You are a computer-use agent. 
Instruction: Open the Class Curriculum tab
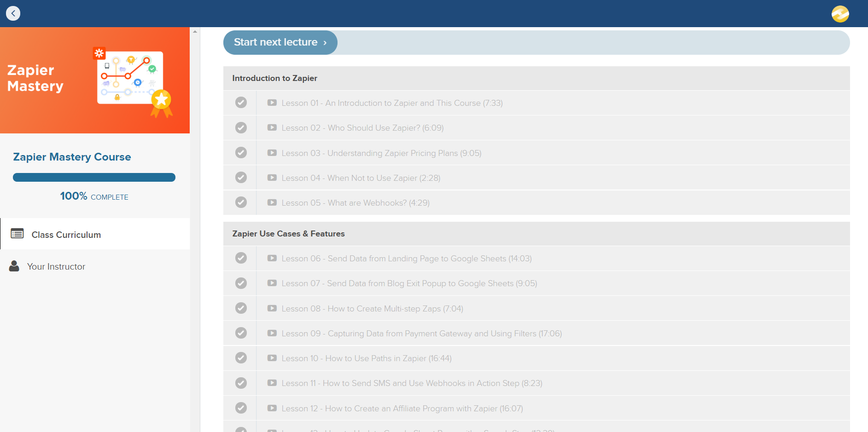[95, 234]
